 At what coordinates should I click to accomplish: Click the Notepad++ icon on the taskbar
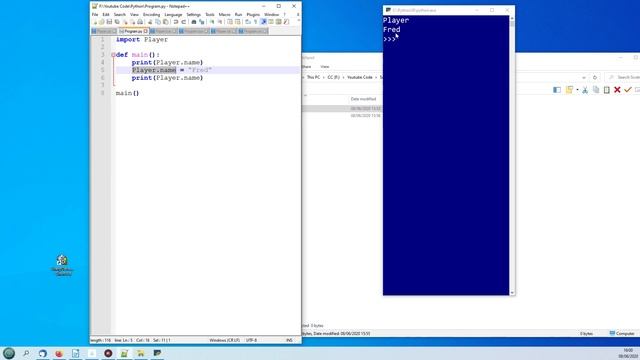tap(124, 353)
